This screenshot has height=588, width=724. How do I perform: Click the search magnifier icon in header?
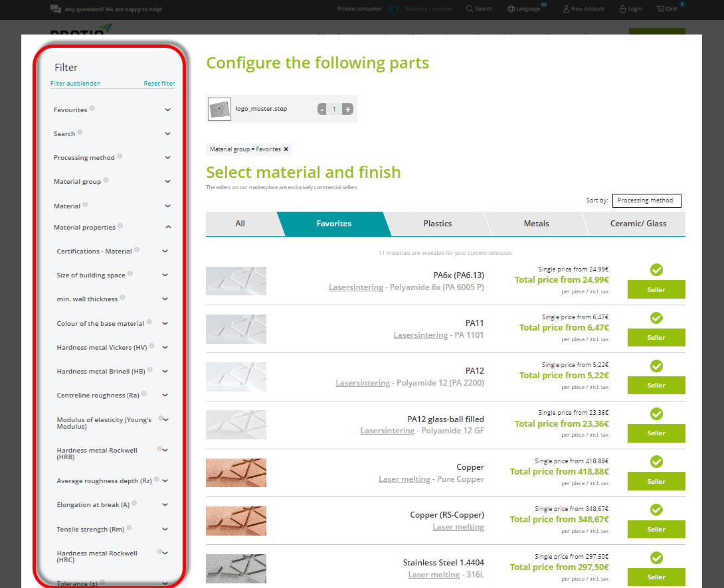click(470, 9)
